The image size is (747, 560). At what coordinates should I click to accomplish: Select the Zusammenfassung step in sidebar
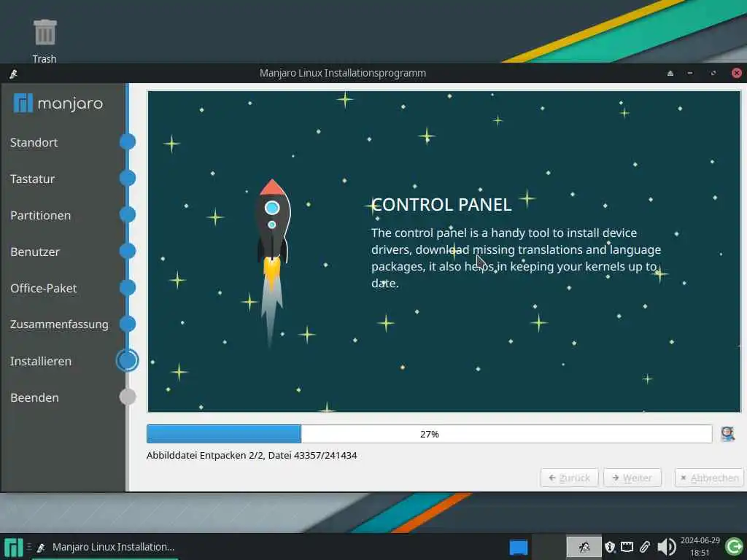click(59, 324)
